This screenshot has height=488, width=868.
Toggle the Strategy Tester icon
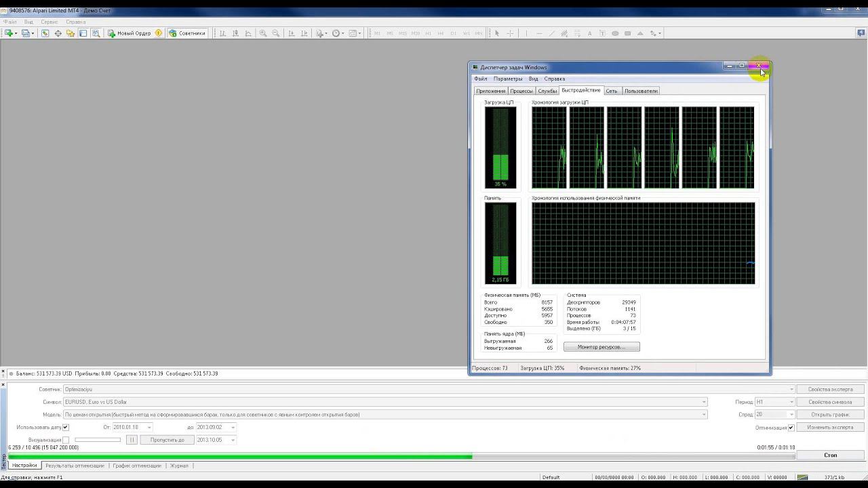point(96,33)
